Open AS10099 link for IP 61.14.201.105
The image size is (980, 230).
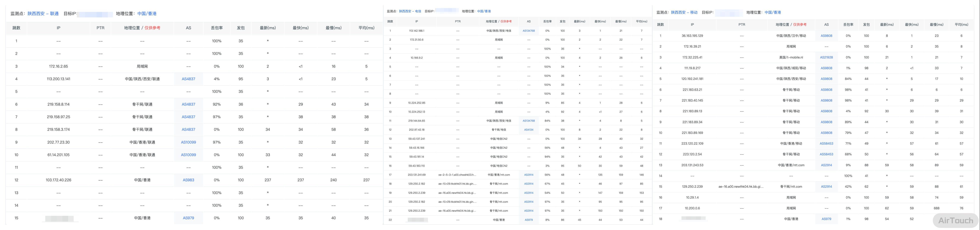(188, 155)
